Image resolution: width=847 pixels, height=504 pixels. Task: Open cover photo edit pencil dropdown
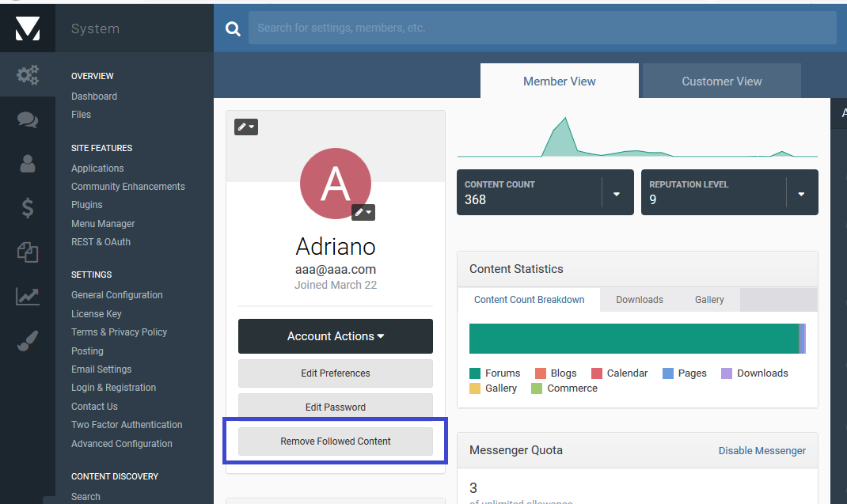[x=246, y=127]
